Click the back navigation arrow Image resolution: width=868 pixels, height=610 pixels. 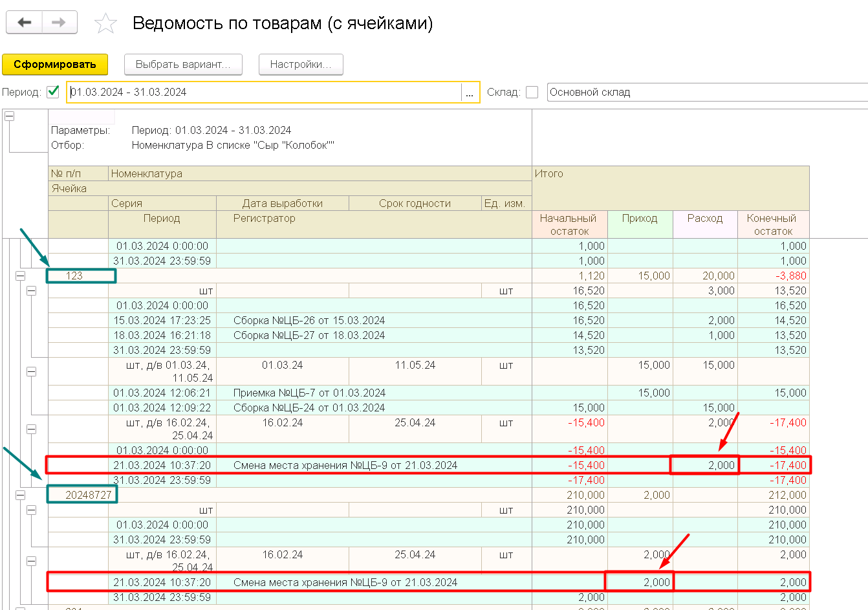[25, 23]
